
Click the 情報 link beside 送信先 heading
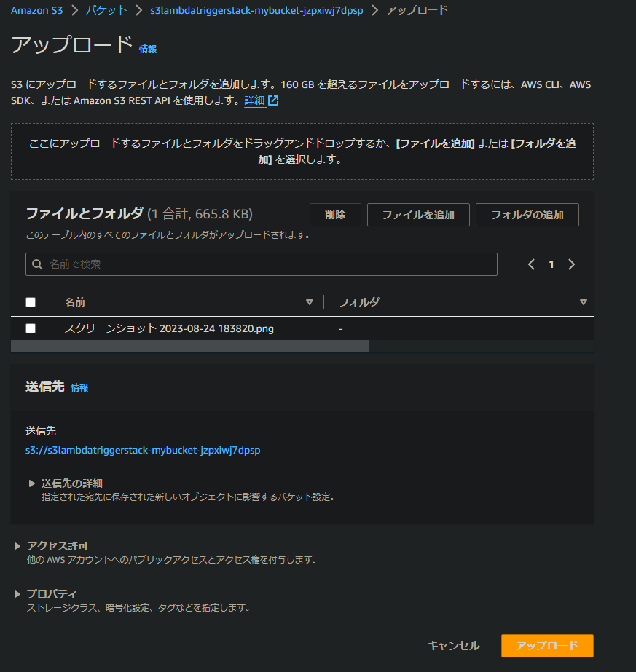pyautogui.click(x=79, y=387)
